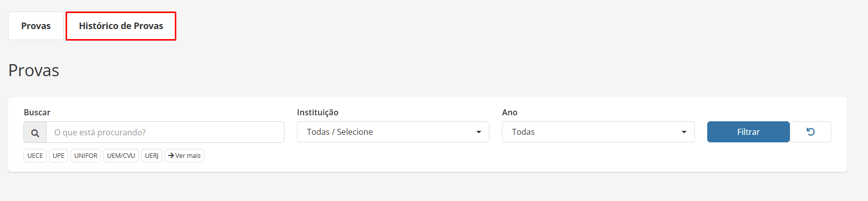Show more institutions via Ver mais

point(184,156)
